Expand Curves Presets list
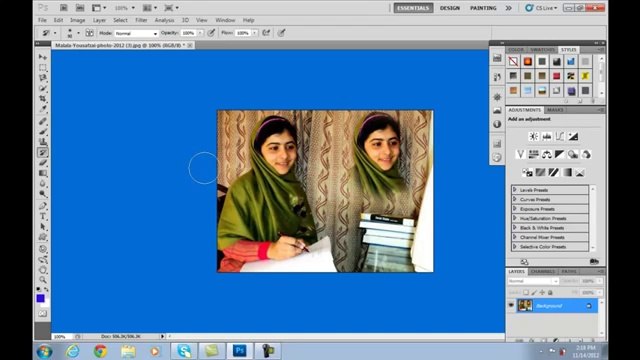 coord(515,199)
